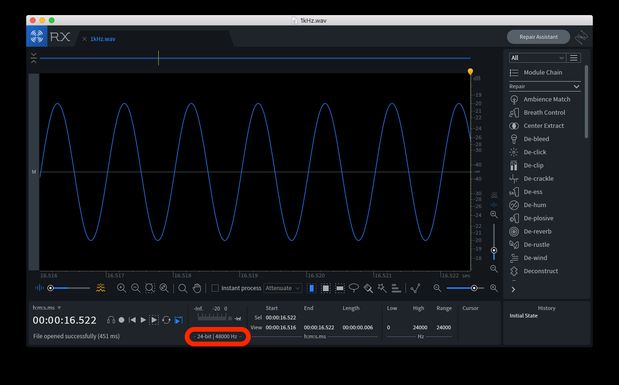619x385 pixels.
Task: Select the lasso selection tool
Action: coord(354,288)
